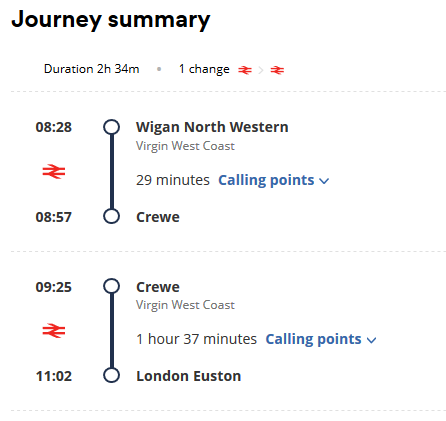Click the 08:28 departure time
446x421 pixels.
pyautogui.click(x=54, y=127)
